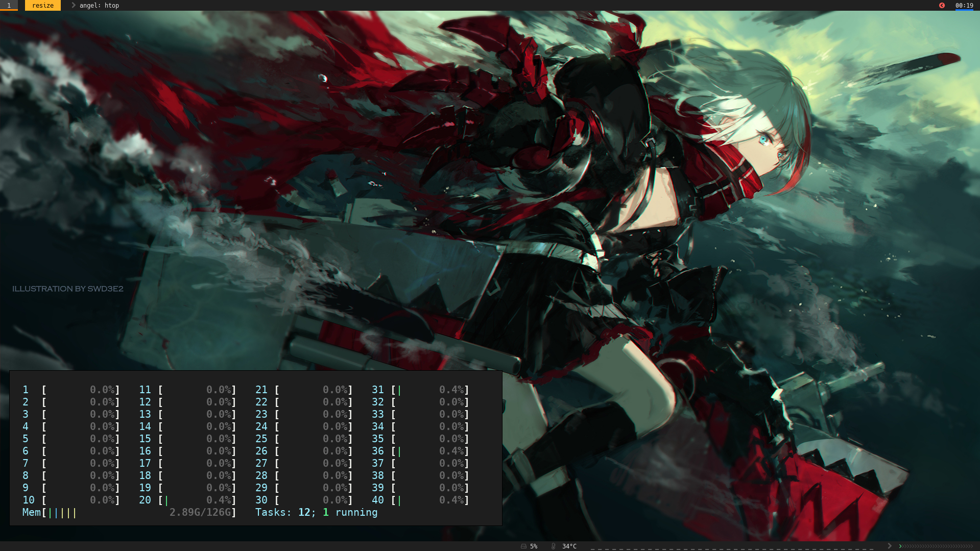980x551 pixels.
Task: Click the 00:19 clock in the top bar
Action: tap(964, 6)
